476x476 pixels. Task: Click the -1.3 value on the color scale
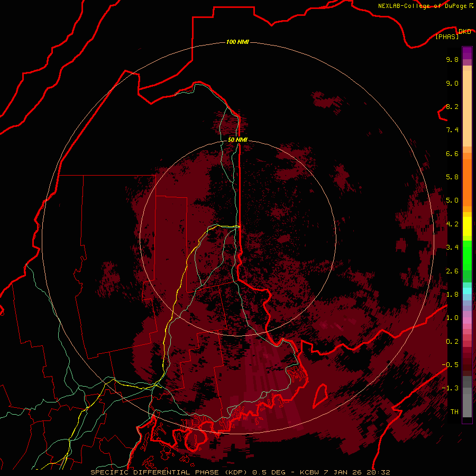coord(450,388)
